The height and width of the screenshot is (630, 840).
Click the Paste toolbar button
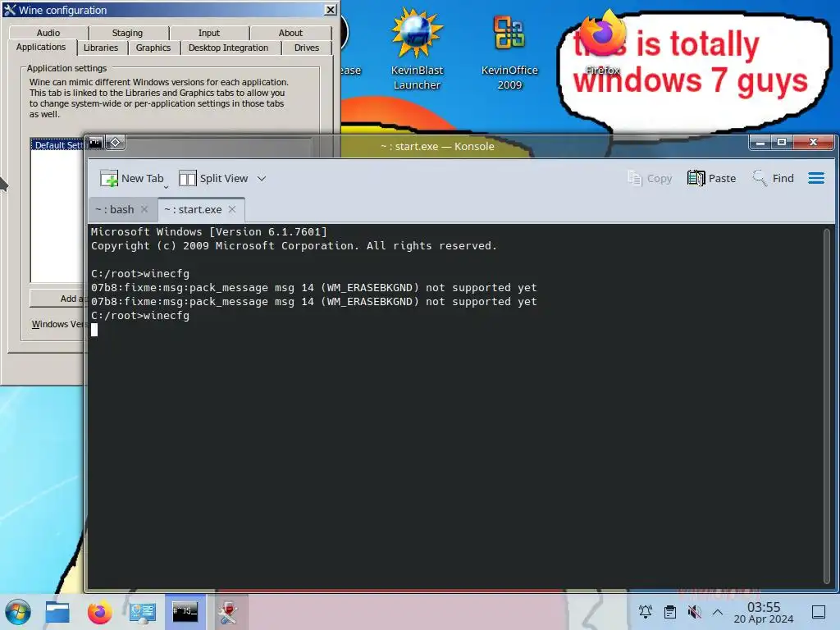click(x=711, y=178)
